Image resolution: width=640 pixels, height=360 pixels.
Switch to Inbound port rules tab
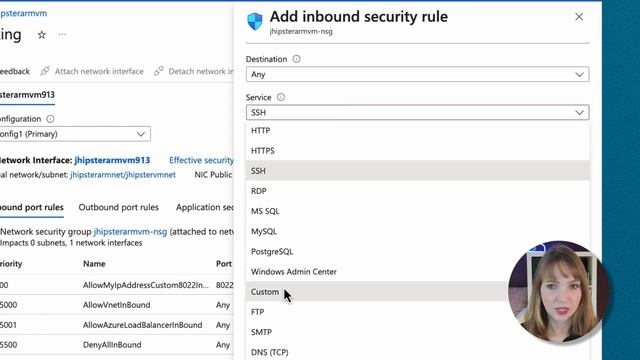pos(31,207)
